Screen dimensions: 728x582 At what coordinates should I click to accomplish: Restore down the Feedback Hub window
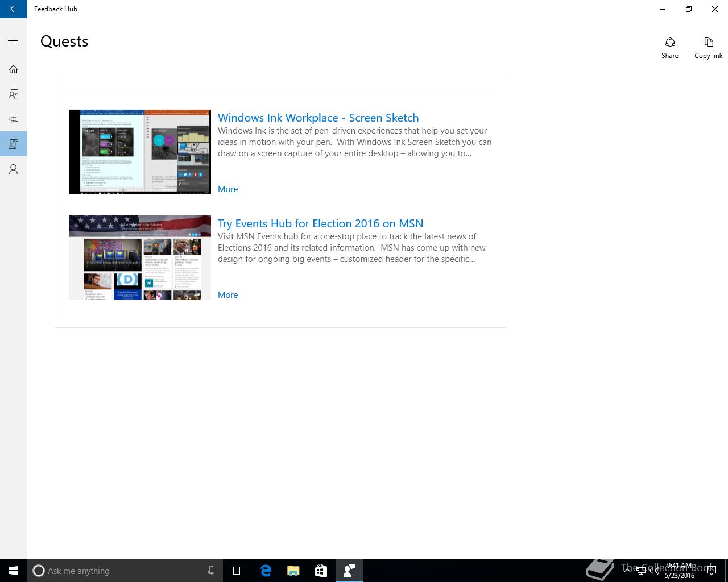pos(689,9)
